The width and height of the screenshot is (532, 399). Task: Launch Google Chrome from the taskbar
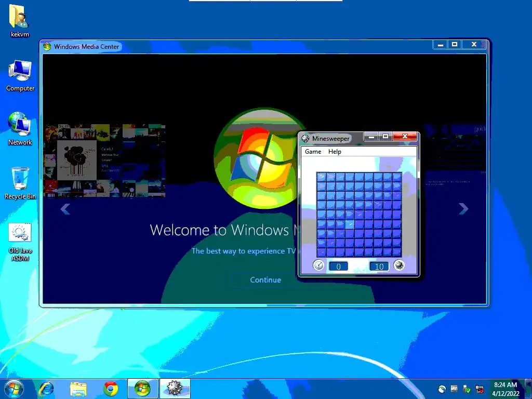pyautogui.click(x=111, y=389)
